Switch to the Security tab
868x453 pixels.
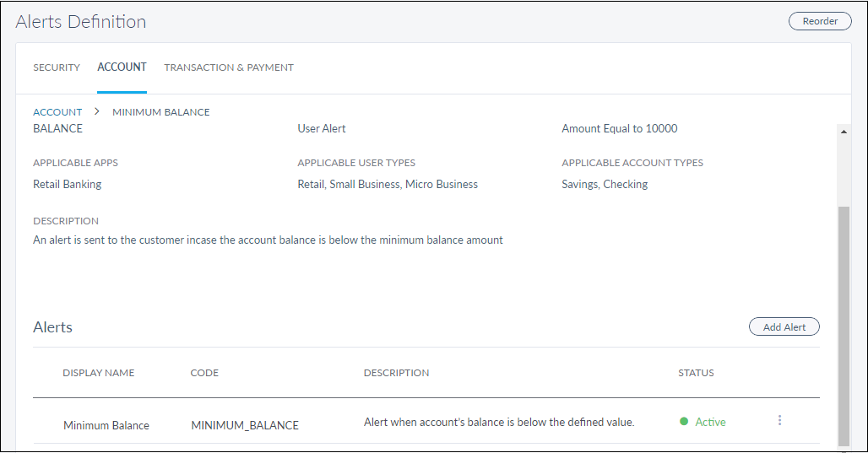click(x=57, y=67)
